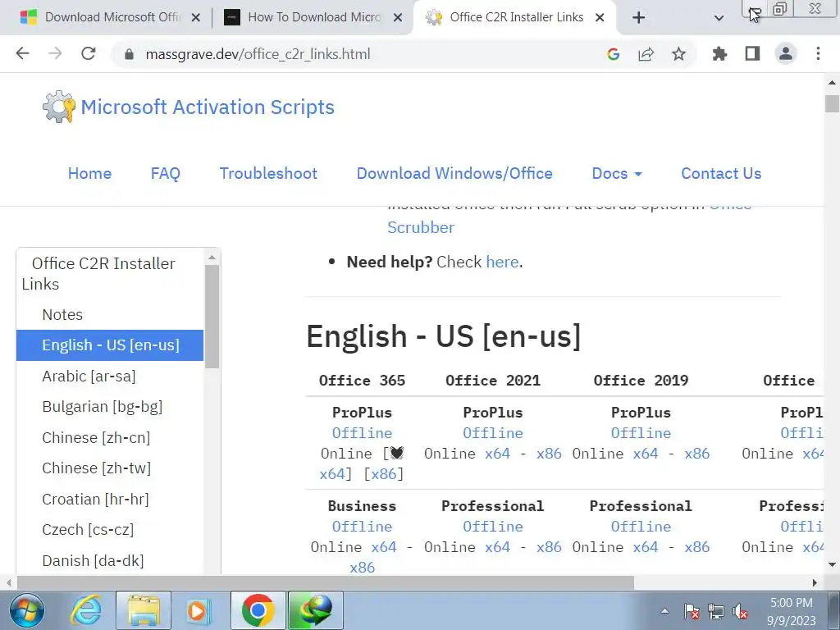
Task: Open the Contact Us nav link
Action: coord(721,174)
